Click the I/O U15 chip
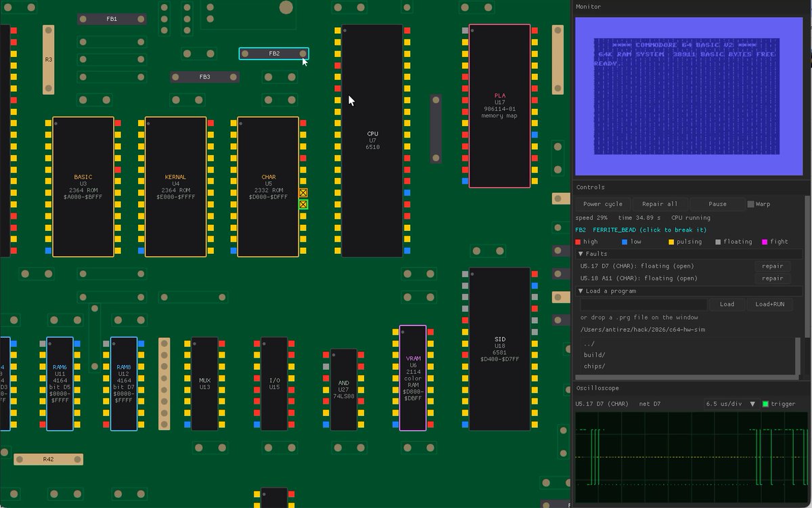 (x=274, y=384)
